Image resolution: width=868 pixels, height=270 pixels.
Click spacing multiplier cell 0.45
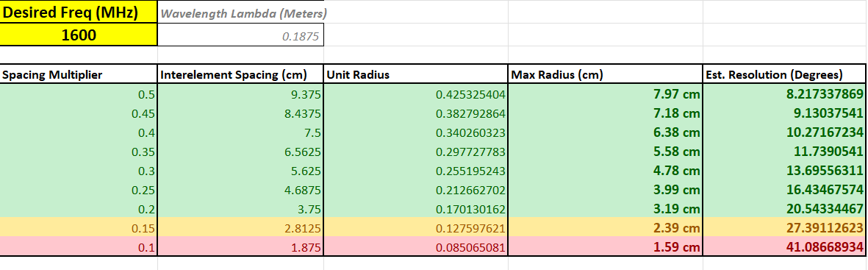tap(79, 113)
